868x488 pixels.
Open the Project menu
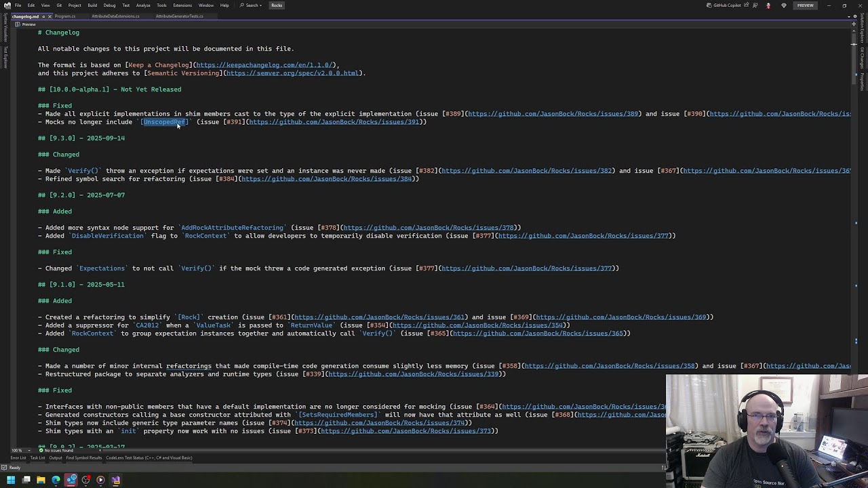75,5
